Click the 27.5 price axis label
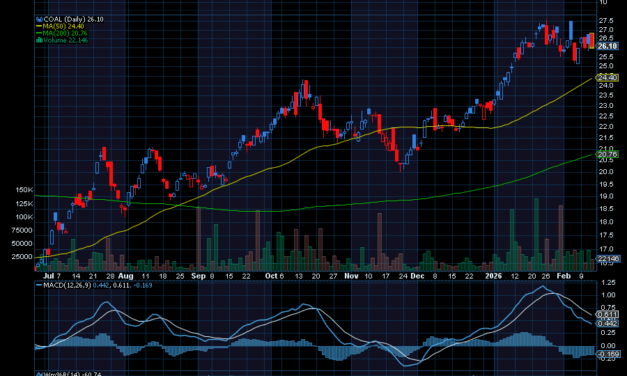Image resolution: width=627 pixels, height=376 pixels. point(606,20)
